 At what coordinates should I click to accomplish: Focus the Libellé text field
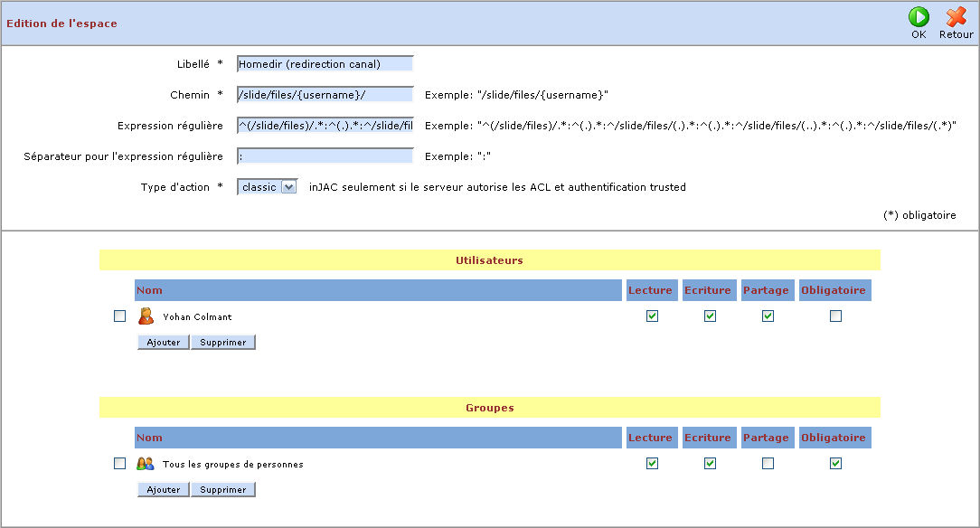coord(325,64)
